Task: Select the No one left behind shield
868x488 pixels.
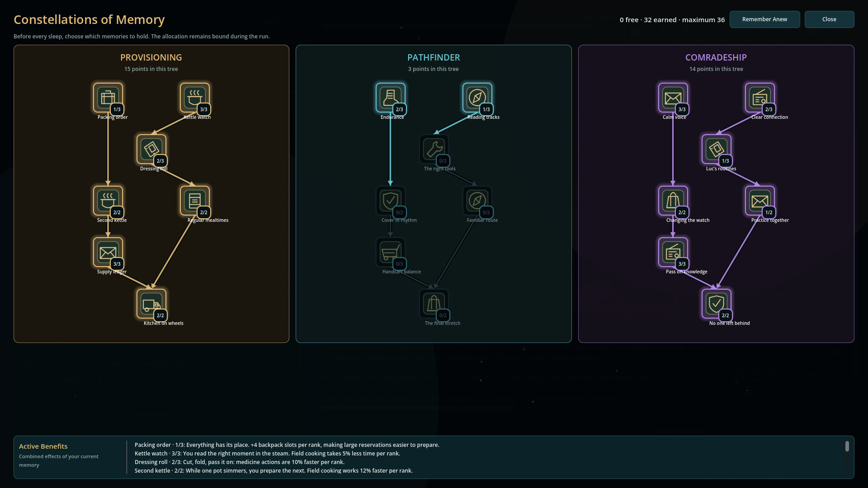Action: click(x=716, y=303)
